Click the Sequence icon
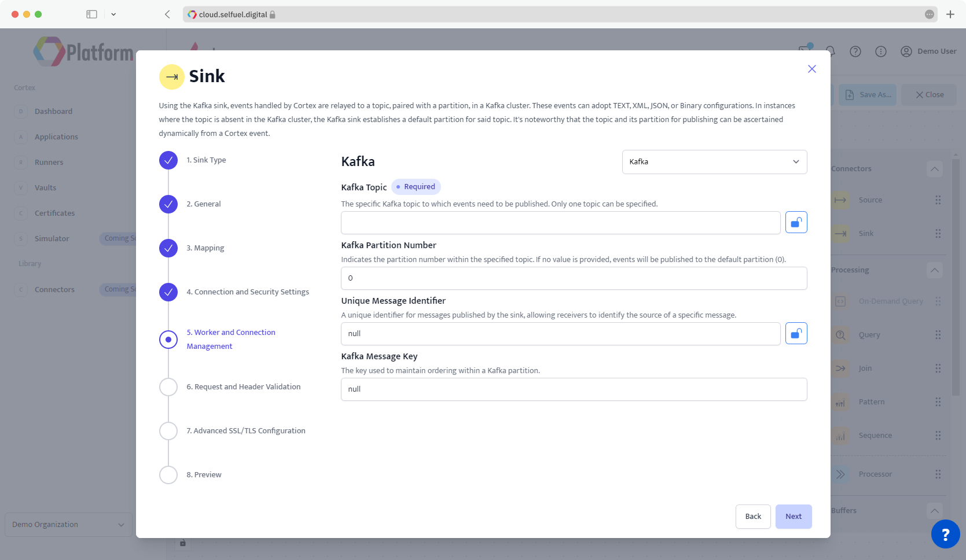The image size is (966, 560). tap(840, 436)
